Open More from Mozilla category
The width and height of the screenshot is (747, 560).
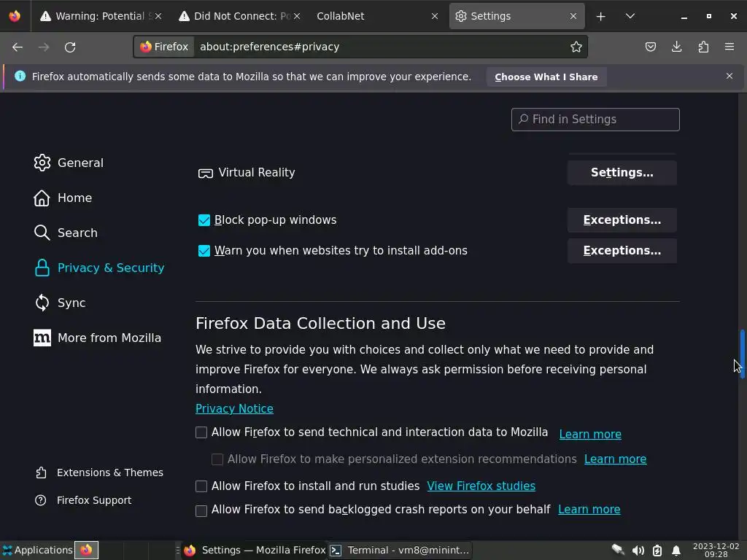pyautogui.click(x=97, y=338)
